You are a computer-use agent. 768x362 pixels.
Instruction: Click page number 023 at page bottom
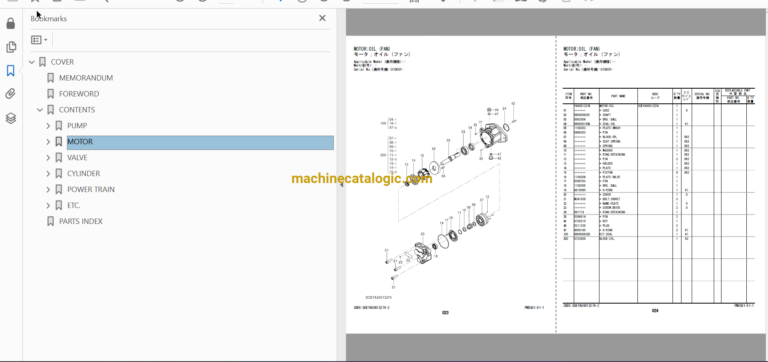(x=445, y=313)
